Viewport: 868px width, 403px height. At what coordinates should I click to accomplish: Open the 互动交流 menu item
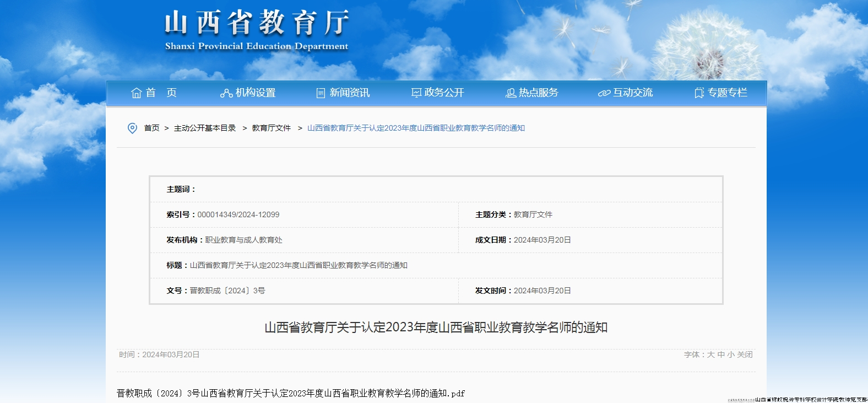633,93
